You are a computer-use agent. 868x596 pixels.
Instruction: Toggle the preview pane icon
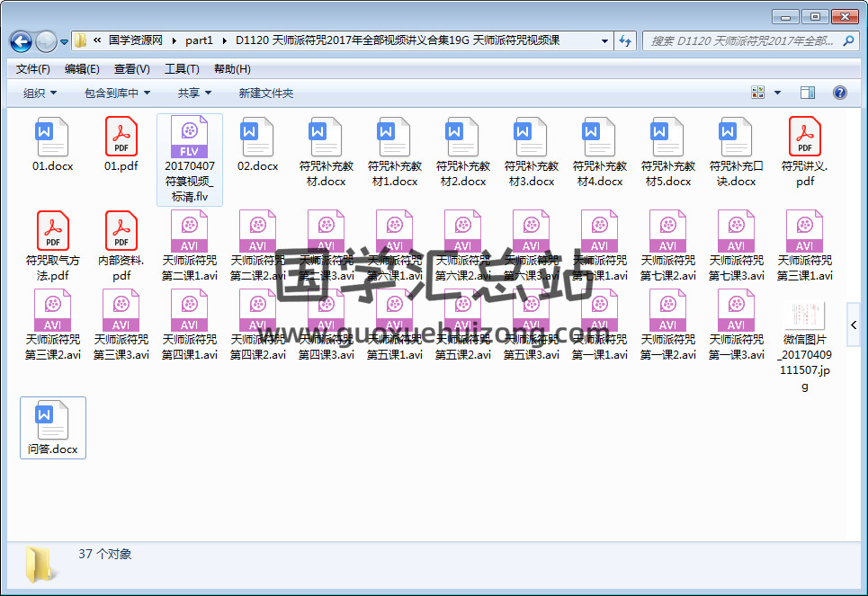click(807, 93)
